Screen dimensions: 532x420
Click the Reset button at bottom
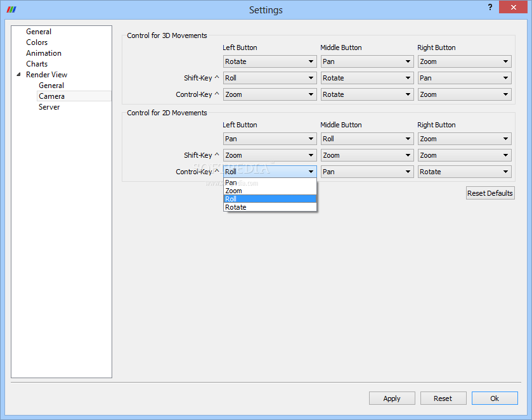pyautogui.click(x=443, y=398)
